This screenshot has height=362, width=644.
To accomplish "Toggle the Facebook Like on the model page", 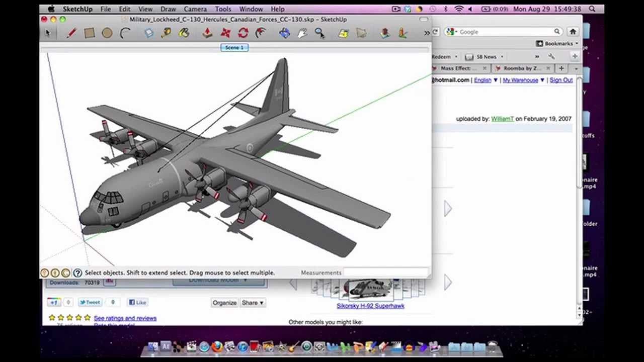I will [137, 302].
